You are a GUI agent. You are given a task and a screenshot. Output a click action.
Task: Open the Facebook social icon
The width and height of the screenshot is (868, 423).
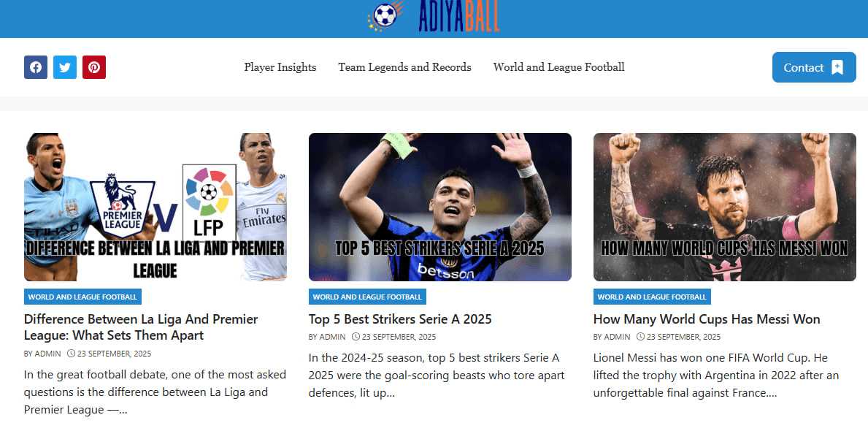click(36, 67)
